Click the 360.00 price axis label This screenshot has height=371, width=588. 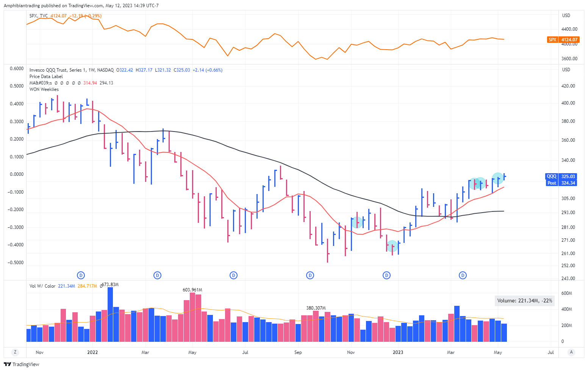pyautogui.click(x=568, y=140)
